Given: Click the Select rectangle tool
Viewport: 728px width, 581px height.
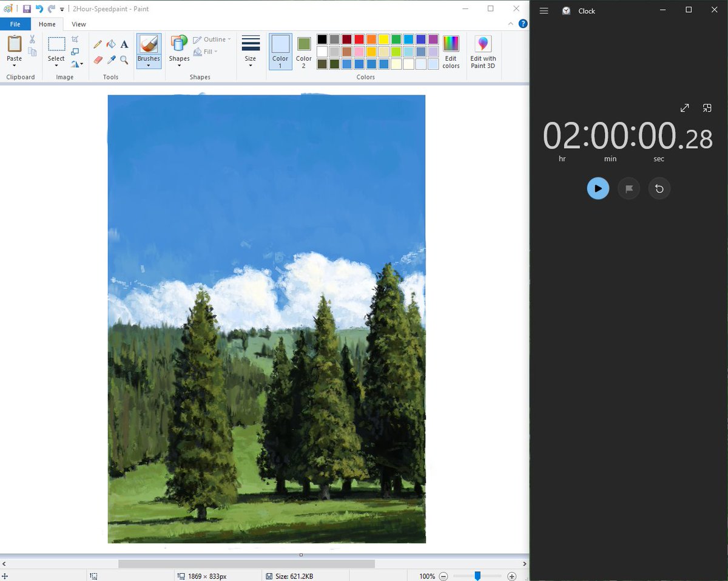Looking at the screenshot, I should coord(56,44).
